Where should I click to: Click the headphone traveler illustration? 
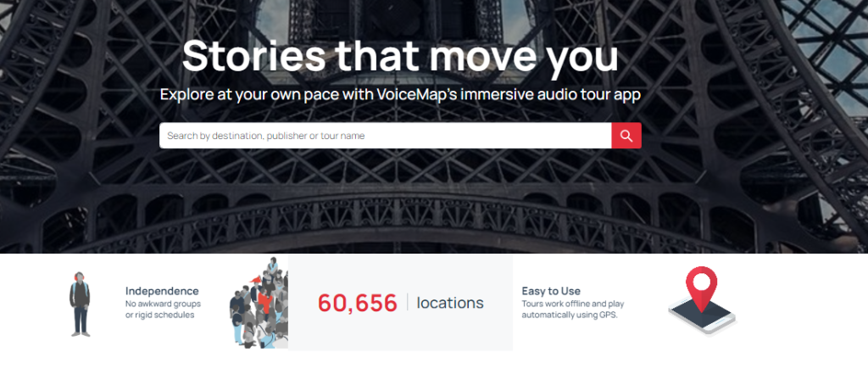point(81,304)
